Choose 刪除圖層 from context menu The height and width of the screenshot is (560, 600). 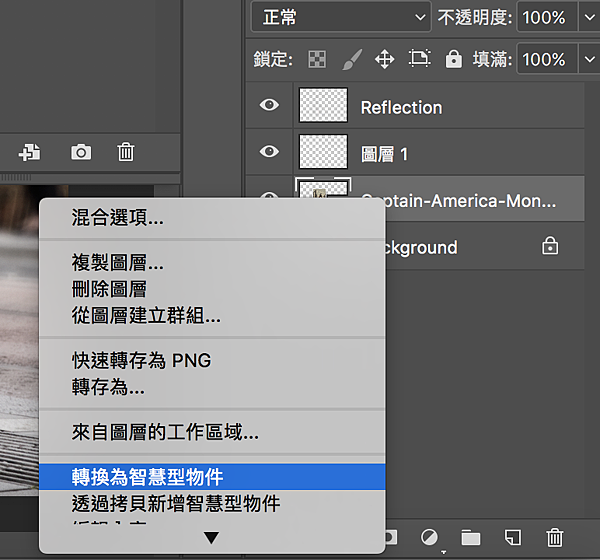[x=212, y=289]
